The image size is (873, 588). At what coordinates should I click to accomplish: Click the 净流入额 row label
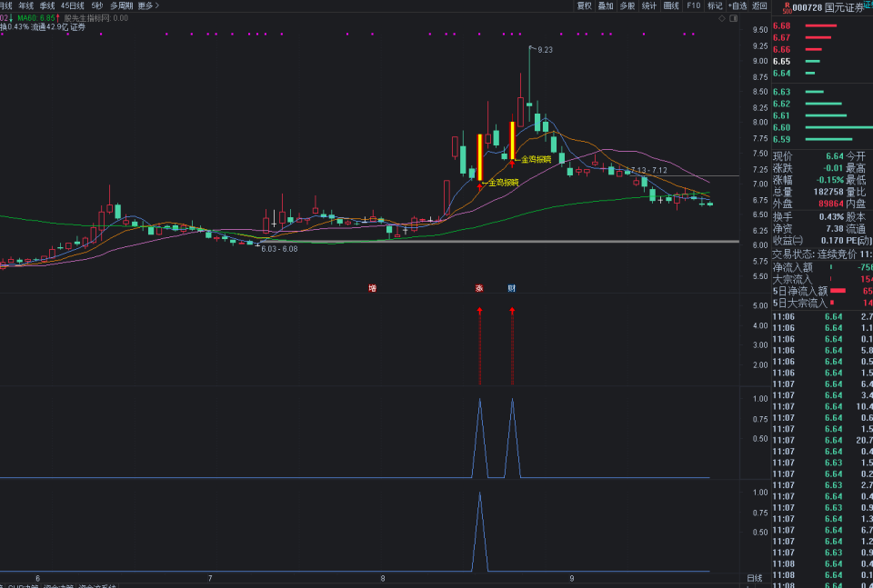coord(792,267)
